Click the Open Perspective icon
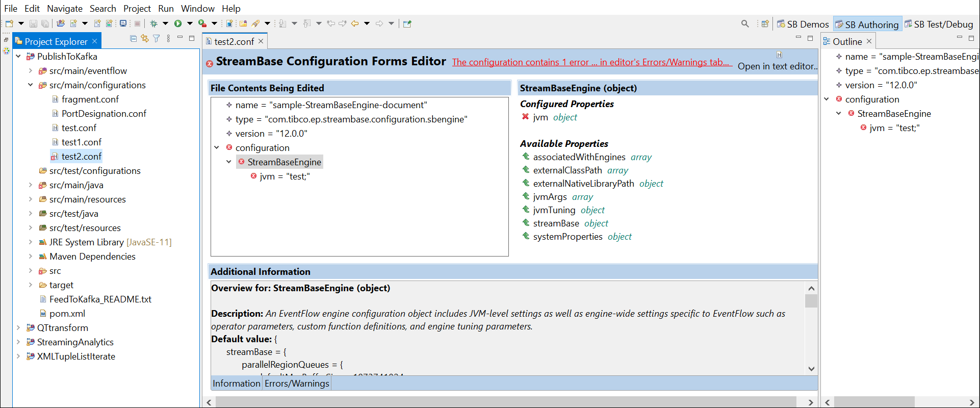The height and width of the screenshot is (408, 980). [x=765, y=24]
